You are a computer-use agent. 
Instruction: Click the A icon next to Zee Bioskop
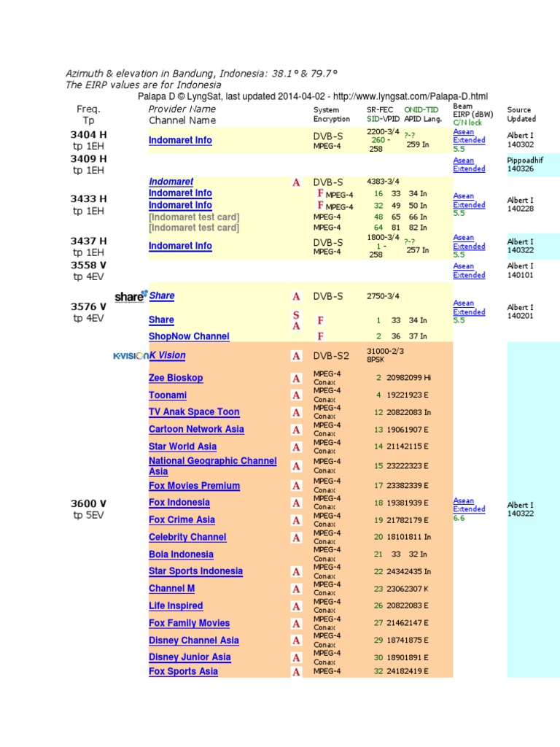(x=296, y=379)
